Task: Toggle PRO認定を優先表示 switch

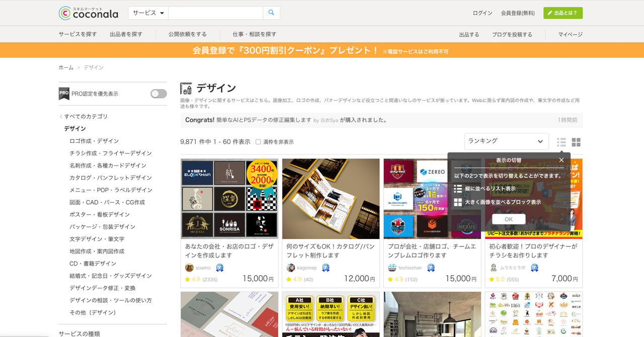Action: pos(158,94)
